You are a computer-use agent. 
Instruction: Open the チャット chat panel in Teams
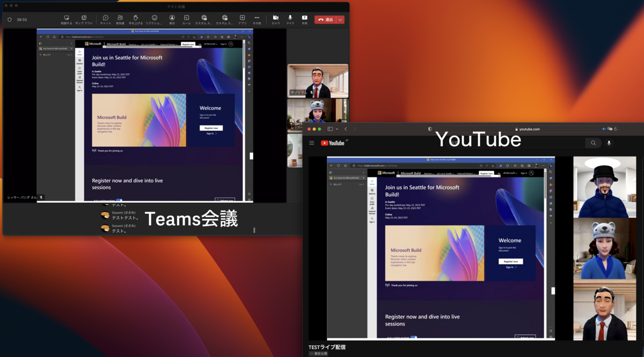[106, 20]
